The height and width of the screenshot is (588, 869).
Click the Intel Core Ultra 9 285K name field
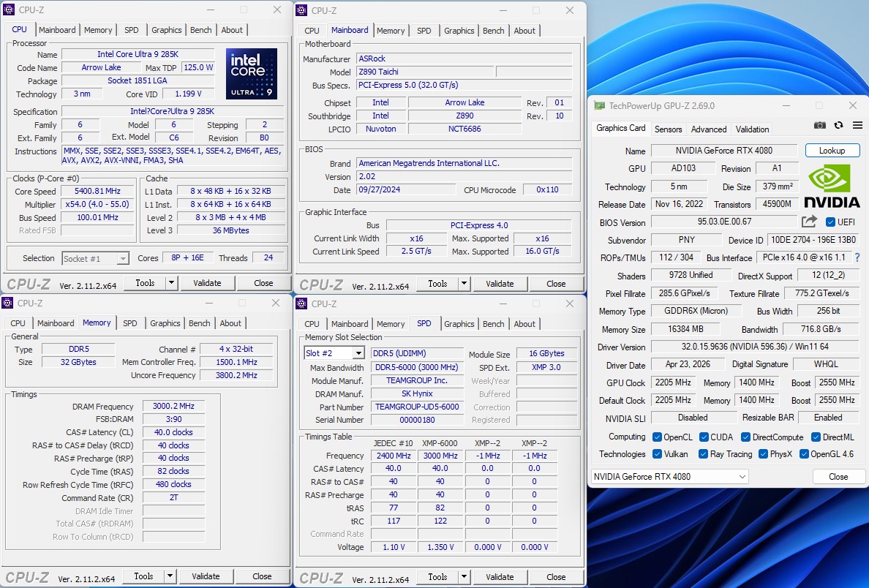(138, 54)
